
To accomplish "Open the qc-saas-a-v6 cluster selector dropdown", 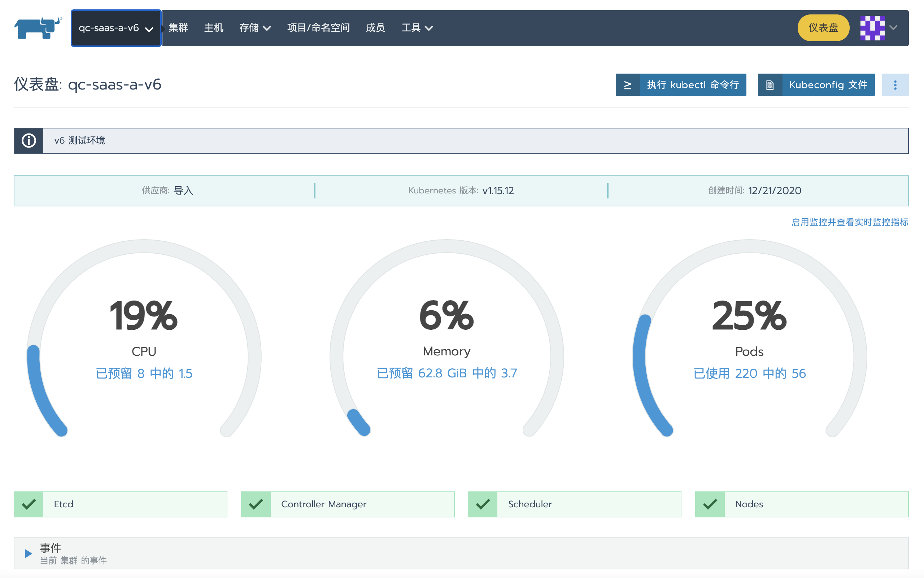I will [x=116, y=28].
